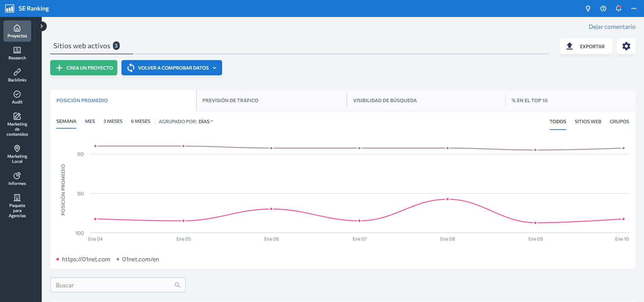Select the Sitios web activos tab
644x302 pixels.
[x=92, y=46]
